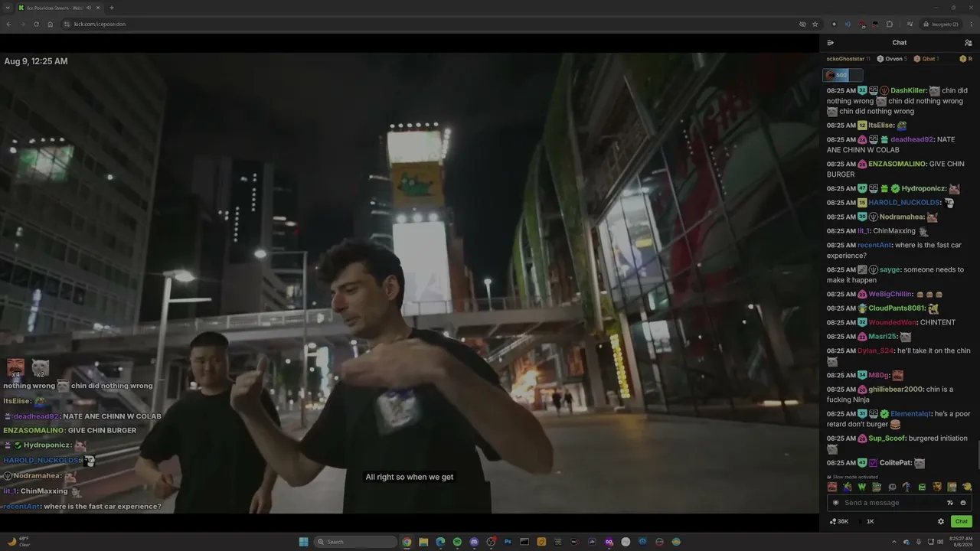Viewport: 980px width, 551px height.
Task: Click the WoundedWon username in chat
Action: click(x=892, y=323)
